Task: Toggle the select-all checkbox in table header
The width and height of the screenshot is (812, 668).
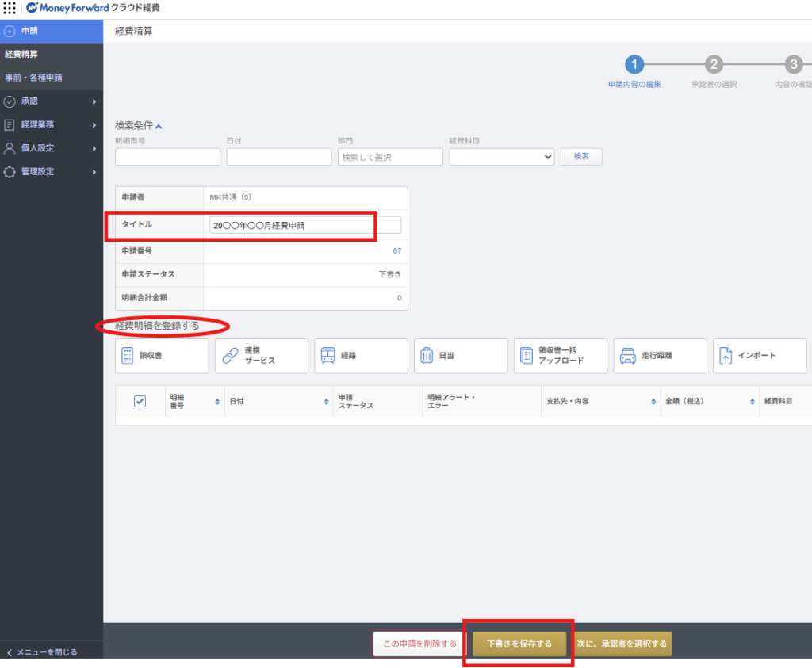Action: point(140,402)
